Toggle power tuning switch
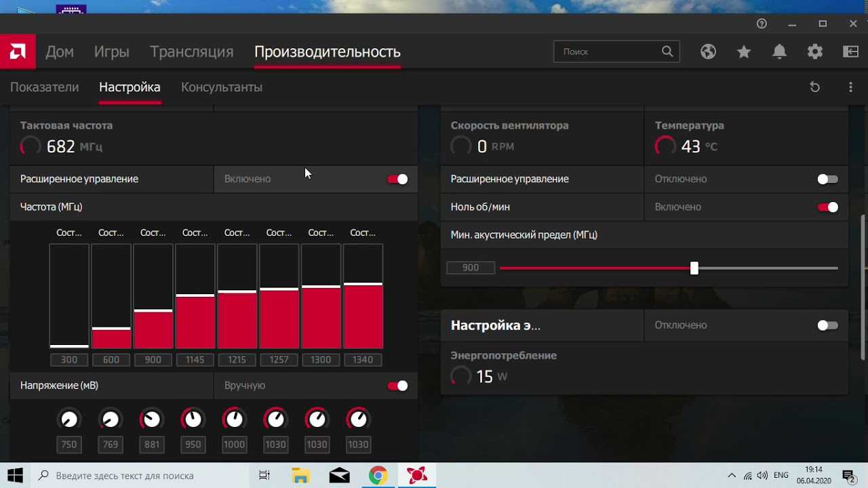 tap(827, 325)
